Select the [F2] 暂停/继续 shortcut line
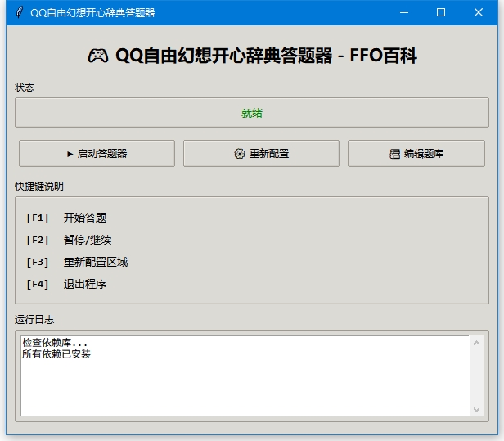The image size is (504, 441). [69, 240]
